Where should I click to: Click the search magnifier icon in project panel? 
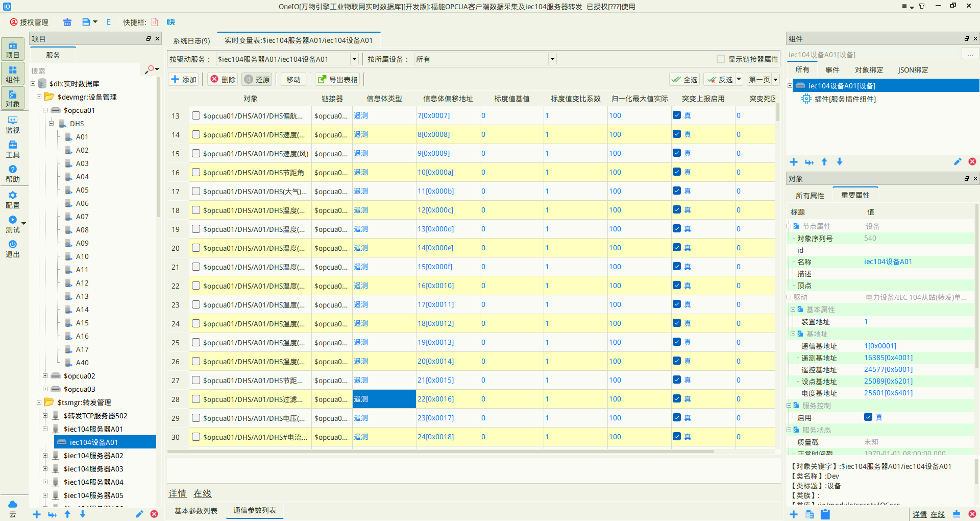point(151,69)
